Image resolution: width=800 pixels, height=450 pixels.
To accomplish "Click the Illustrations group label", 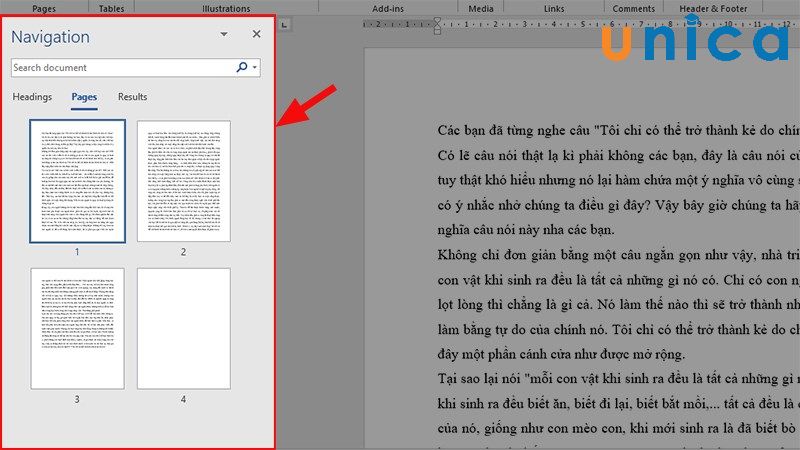I will point(226,8).
